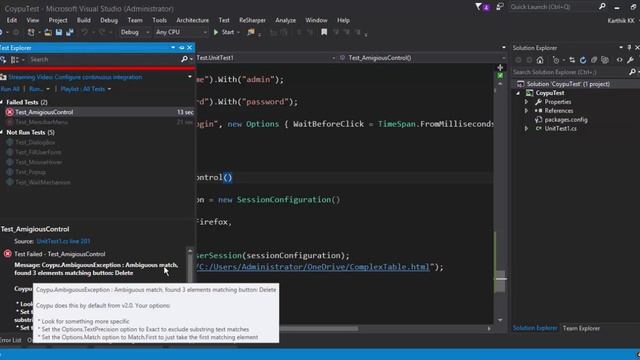Image resolution: width=640 pixels, height=360 pixels.
Task: Click the Find in Files toolbar icon
Action: pyautogui.click(x=251, y=32)
